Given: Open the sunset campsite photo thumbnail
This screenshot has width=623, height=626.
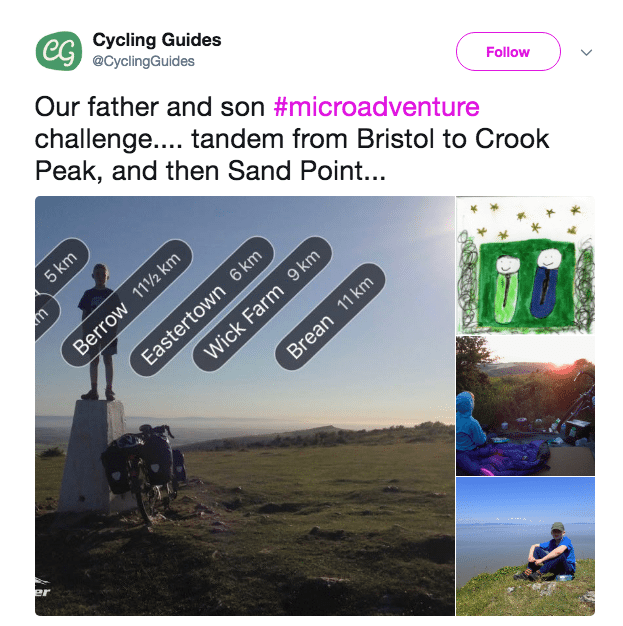Looking at the screenshot, I should [525, 406].
